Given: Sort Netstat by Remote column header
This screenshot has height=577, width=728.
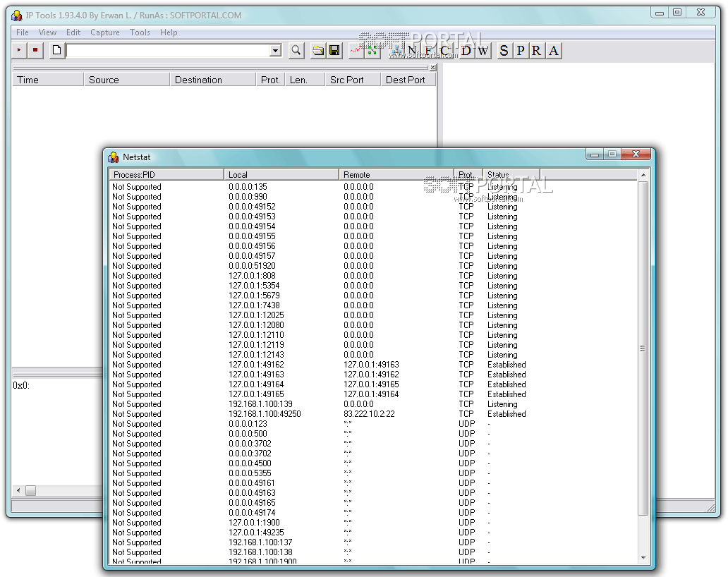Looking at the screenshot, I should point(396,174).
